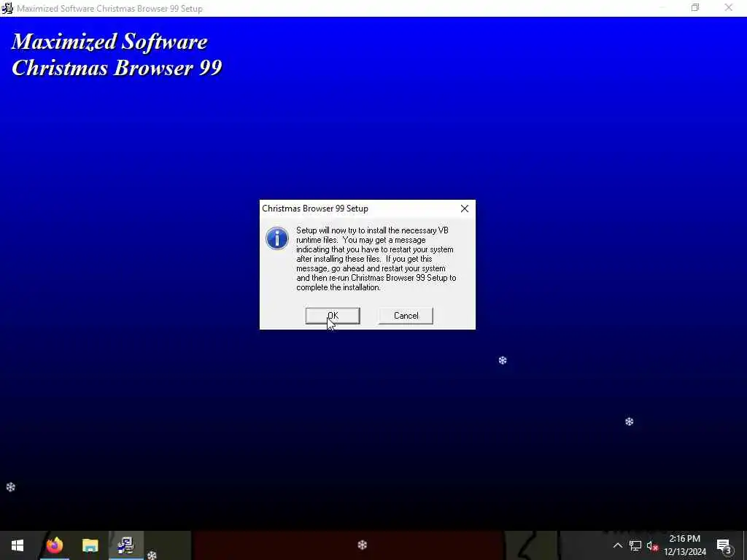Click the blue information icon in the dialog
Viewport: 747px width, 560px height.
coord(277,238)
